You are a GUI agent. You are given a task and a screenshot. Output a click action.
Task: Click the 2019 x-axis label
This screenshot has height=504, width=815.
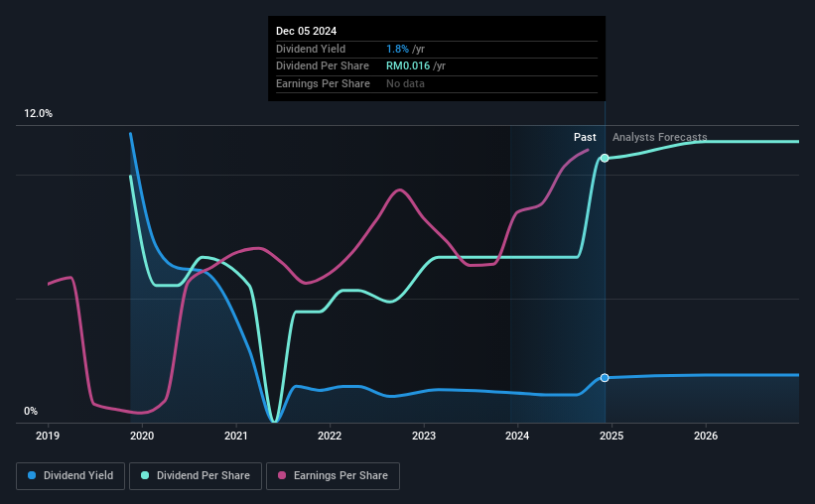coord(48,436)
